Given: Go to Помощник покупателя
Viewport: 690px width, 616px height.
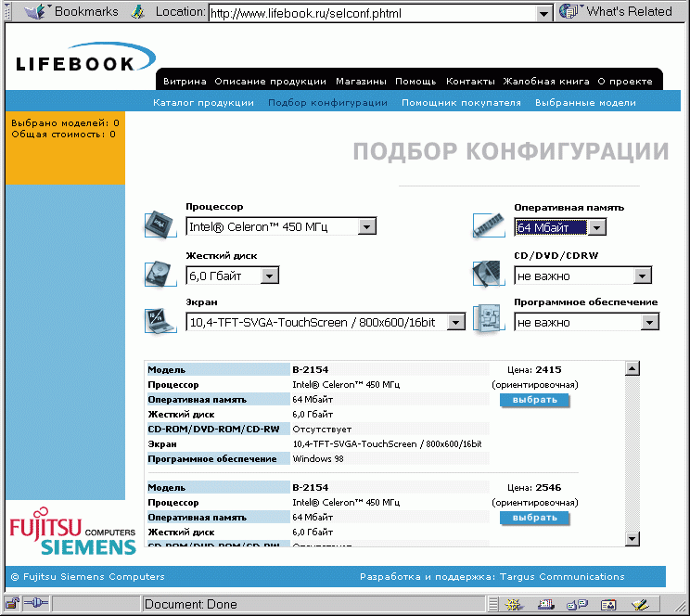Looking at the screenshot, I should tap(461, 103).
